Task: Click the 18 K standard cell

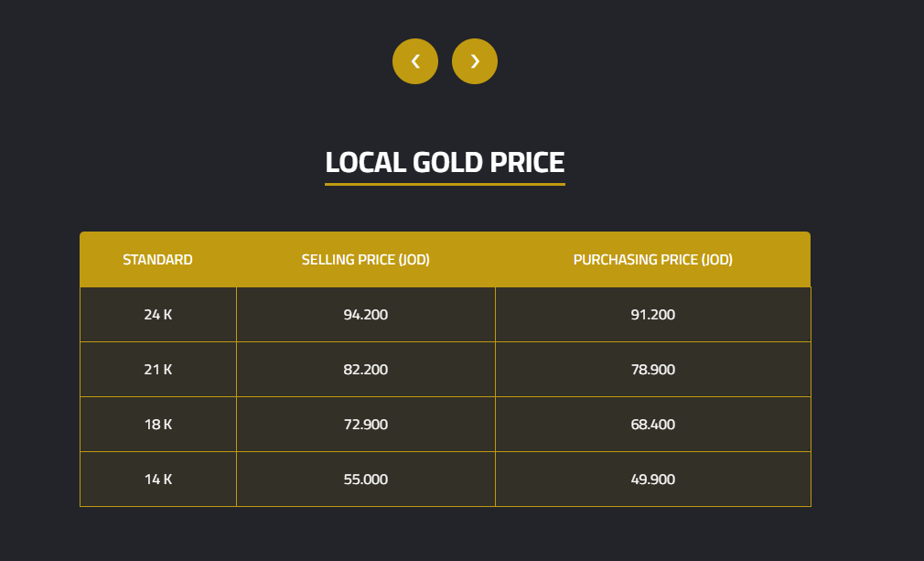Action: (157, 425)
